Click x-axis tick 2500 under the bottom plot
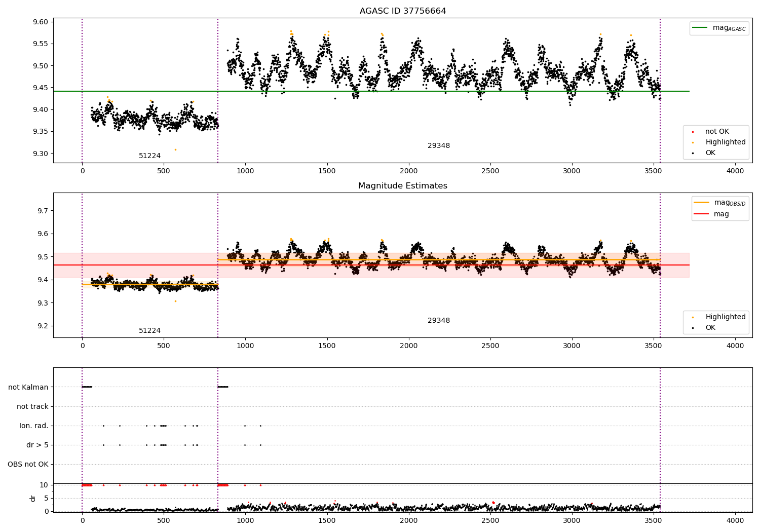This screenshot has height=532, width=760. click(490, 520)
